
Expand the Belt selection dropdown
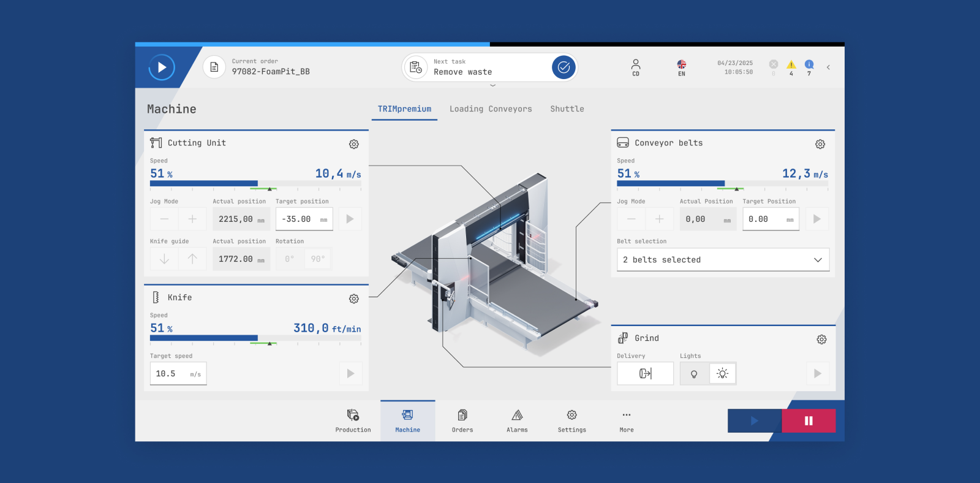point(723,260)
